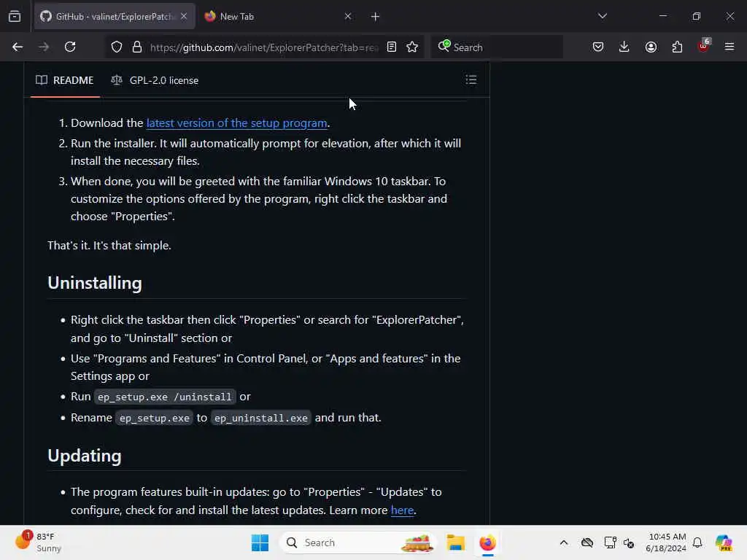Go forward with the forward arrow
The width and height of the screenshot is (747, 560).
click(x=44, y=47)
